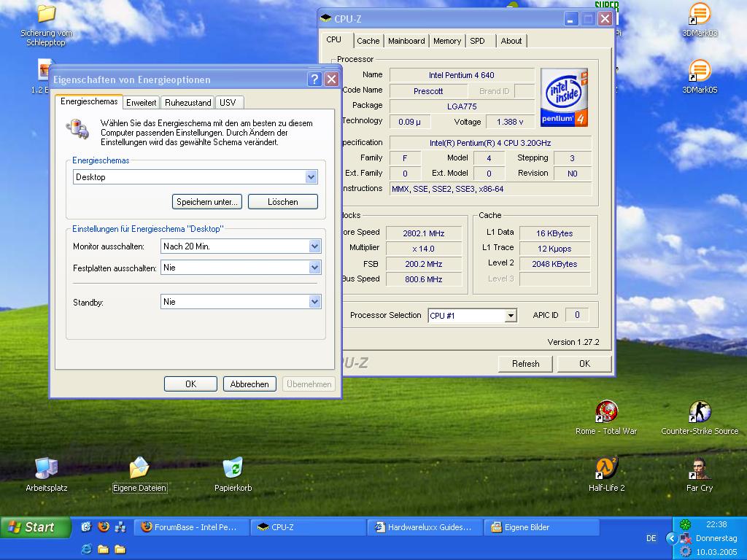
Task: Launch Firefox from the quick launch bar
Action: coord(104,526)
